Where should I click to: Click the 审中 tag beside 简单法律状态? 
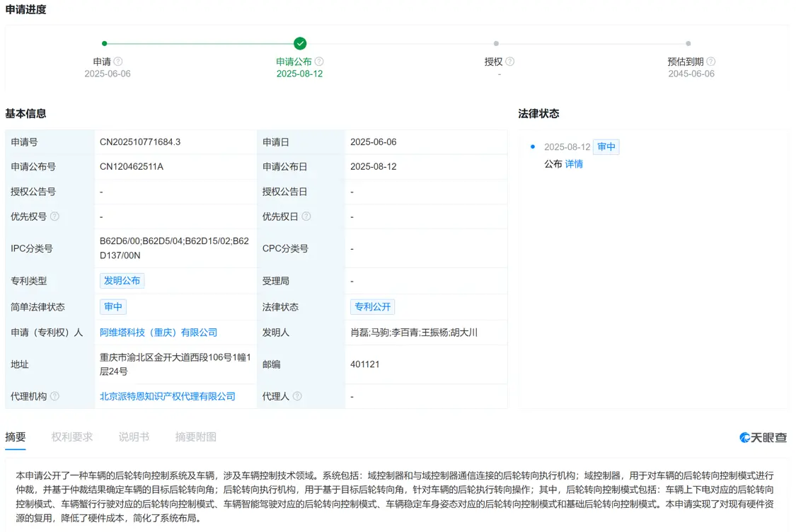(x=113, y=306)
